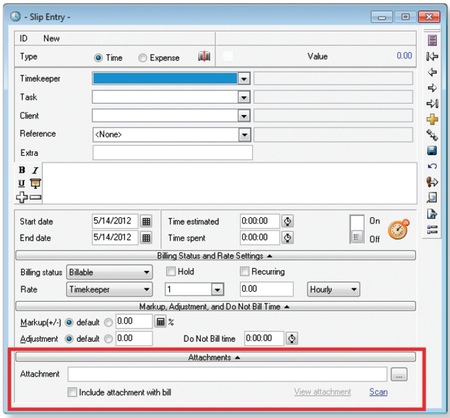The image size is (450, 418).
Task: Check the Recurring checkbox
Action: click(x=244, y=271)
